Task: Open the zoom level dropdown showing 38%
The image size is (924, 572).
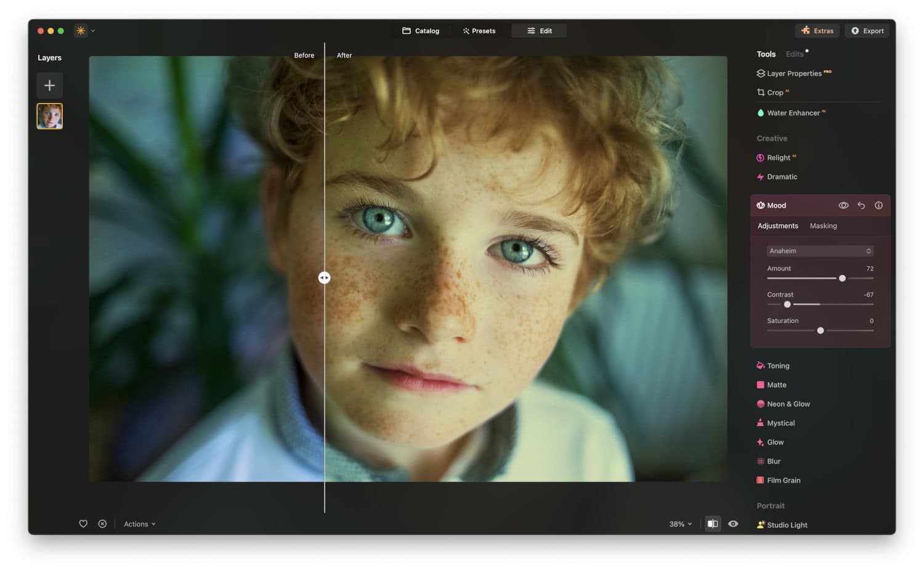Action: click(x=679, y=523)
